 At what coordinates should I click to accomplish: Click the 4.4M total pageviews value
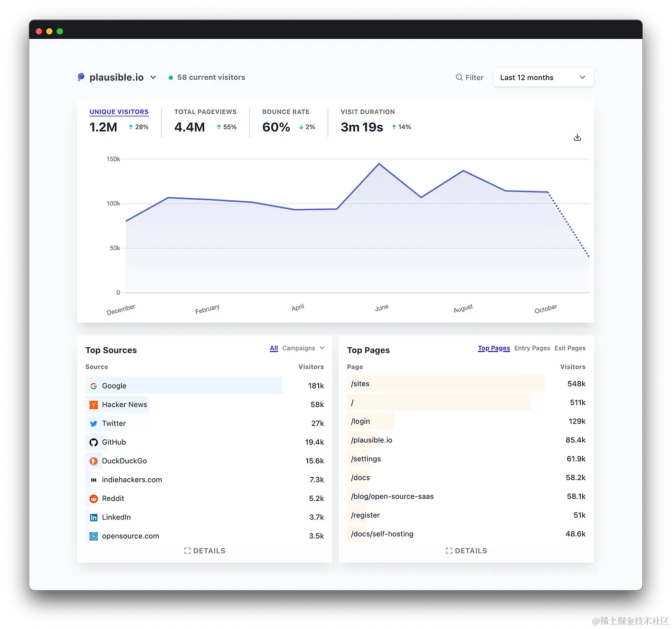pos(190,127)
